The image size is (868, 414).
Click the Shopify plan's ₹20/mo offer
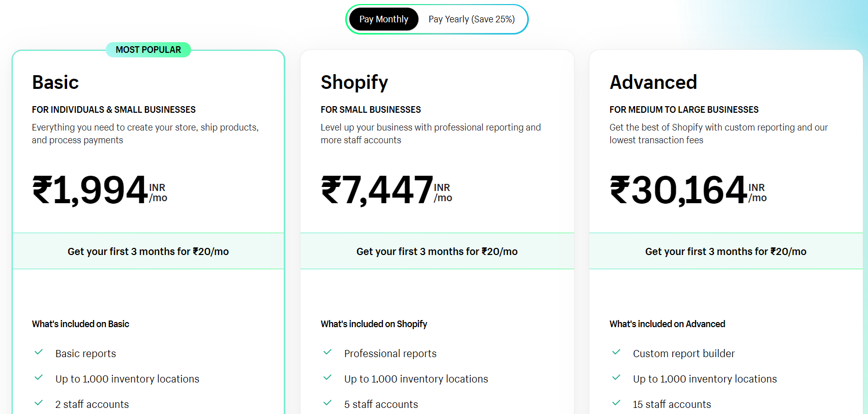[437, 251]
